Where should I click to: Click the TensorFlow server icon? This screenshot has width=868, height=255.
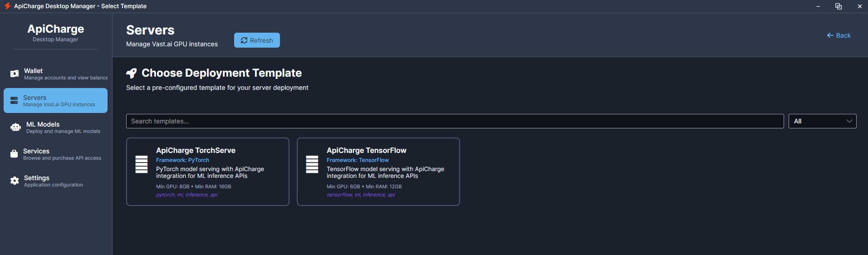click(x=312, y=164)
